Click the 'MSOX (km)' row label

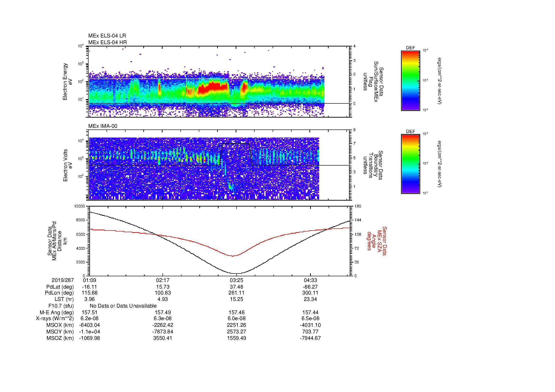click(60, 325)
